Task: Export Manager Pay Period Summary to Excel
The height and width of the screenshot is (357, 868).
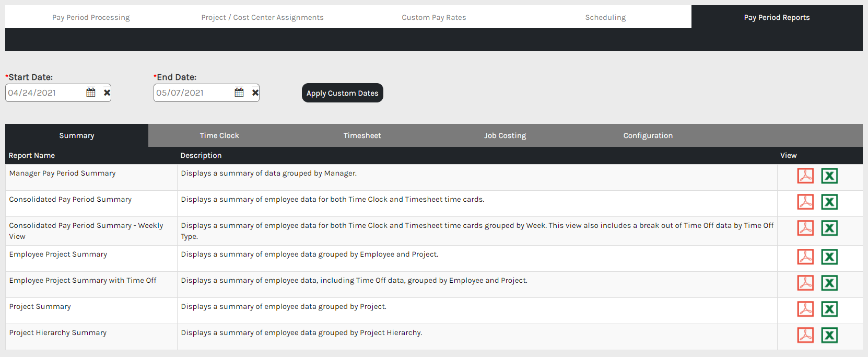Action: [x=829, y=176]
